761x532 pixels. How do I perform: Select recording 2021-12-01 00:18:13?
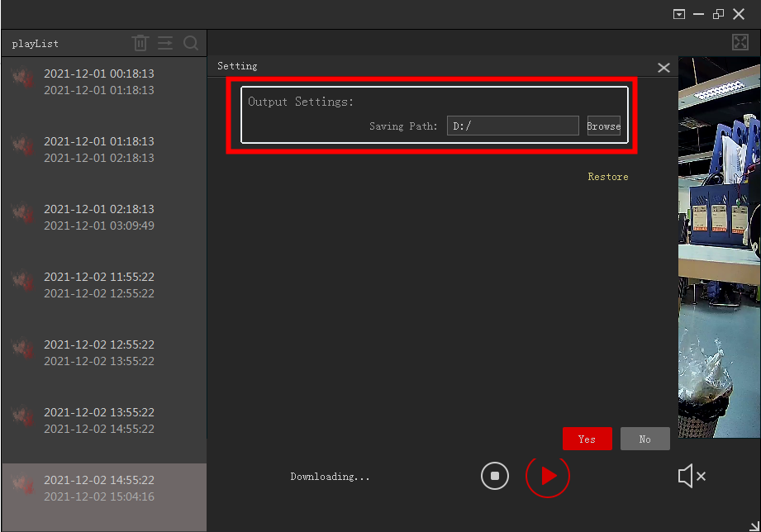(99, 82)
